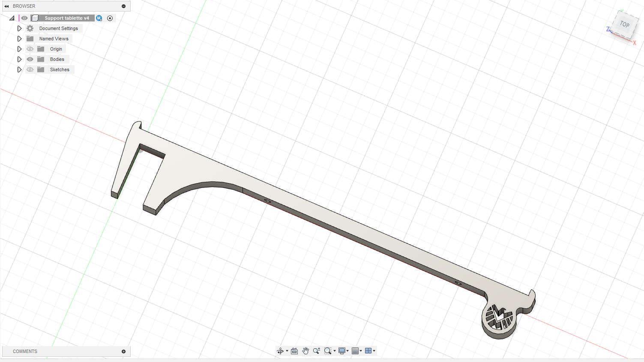Collapse the Browser panel with the double-arrow

click(6, 6)
